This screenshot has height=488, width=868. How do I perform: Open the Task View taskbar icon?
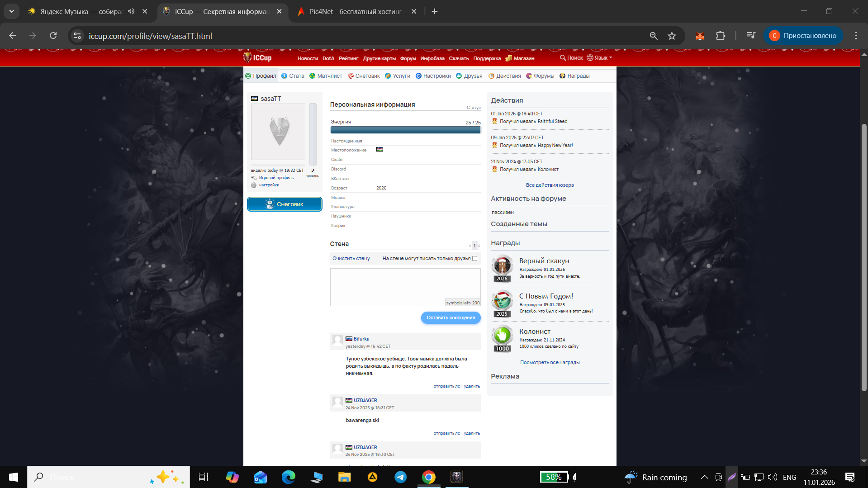[203, 477]
